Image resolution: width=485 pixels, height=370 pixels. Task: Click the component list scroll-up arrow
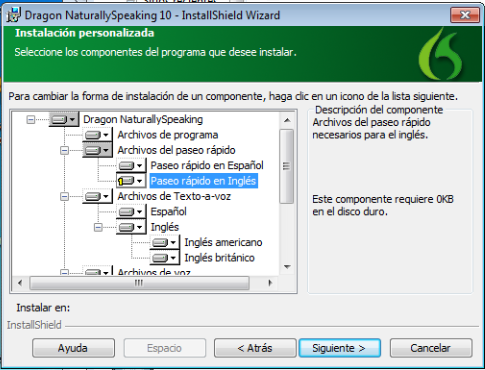pyautogui.click(x=287, y=120)
